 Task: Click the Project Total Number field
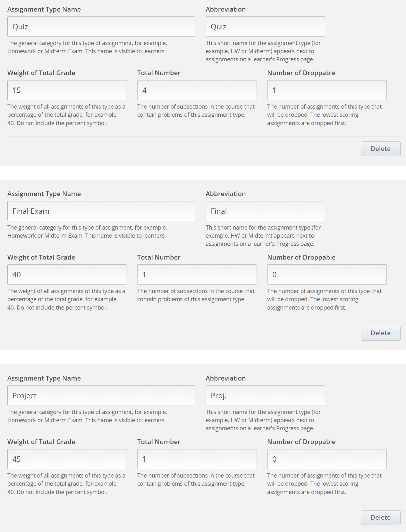(x=197, y=459)
